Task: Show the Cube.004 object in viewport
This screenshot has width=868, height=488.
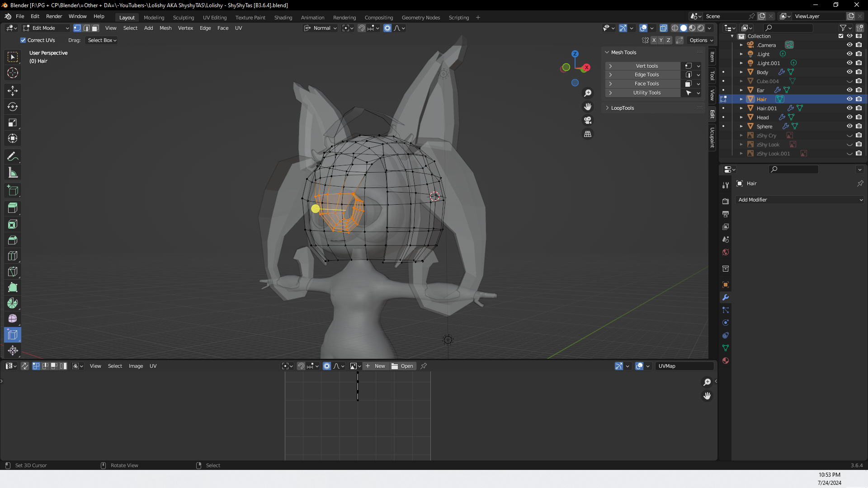Action: pyautogui.click(x=849, y=81)
